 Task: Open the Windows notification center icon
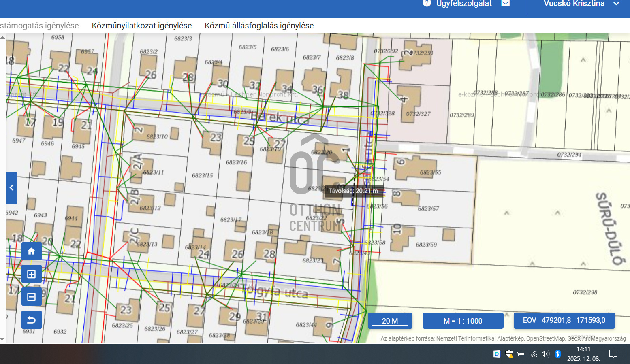coord(613,354)
